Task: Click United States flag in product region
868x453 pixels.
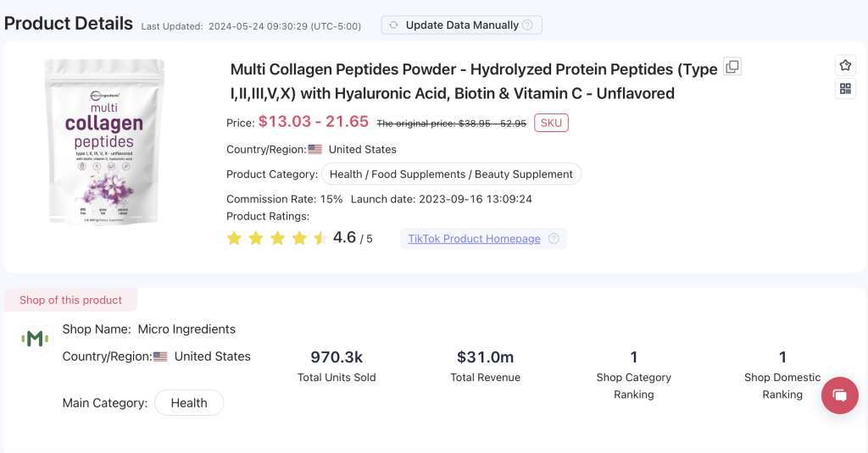Action: 315,149
